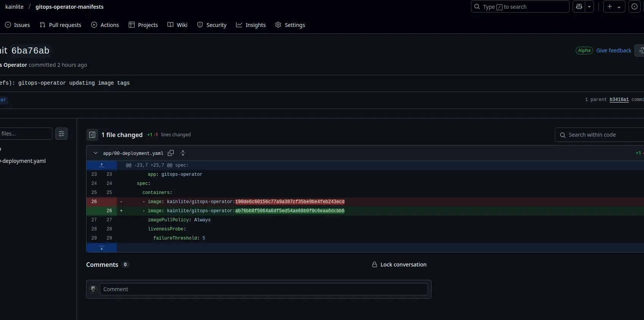Click '+1 -1 lines changed' summary

tap(169, 135)
